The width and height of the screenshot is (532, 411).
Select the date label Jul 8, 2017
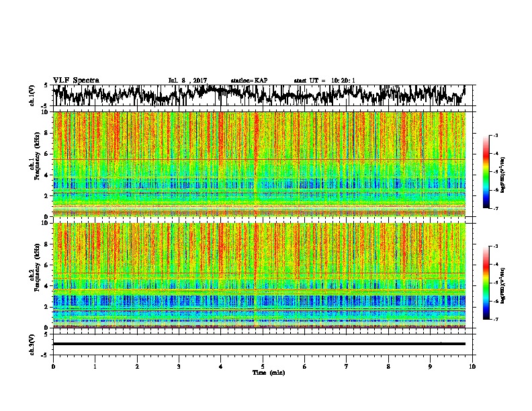point(187,81)
